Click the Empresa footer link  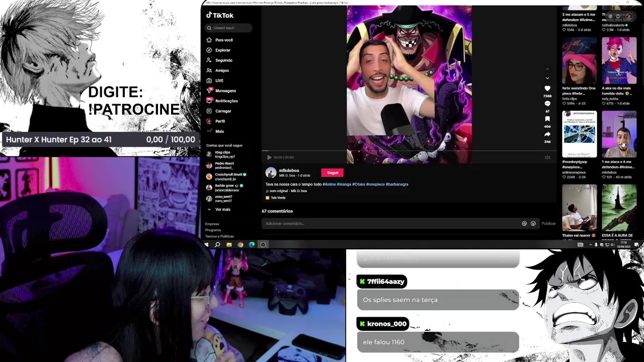[212, 224]
